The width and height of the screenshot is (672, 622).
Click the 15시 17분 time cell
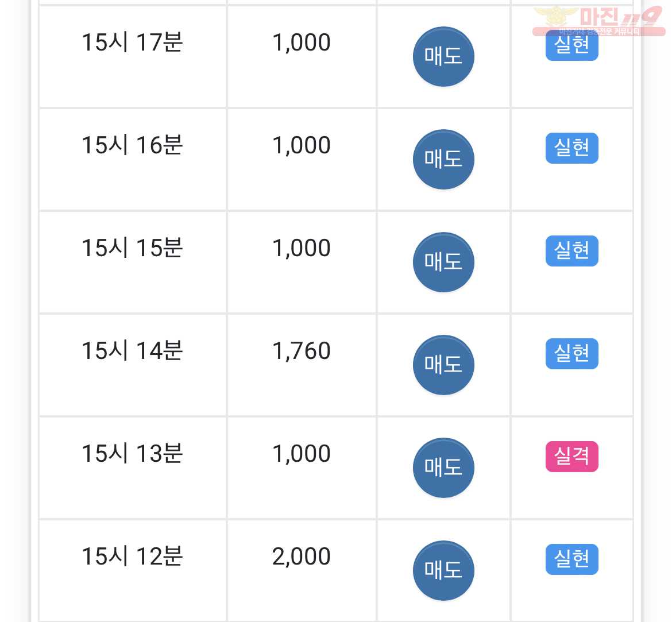pos(133,57)
